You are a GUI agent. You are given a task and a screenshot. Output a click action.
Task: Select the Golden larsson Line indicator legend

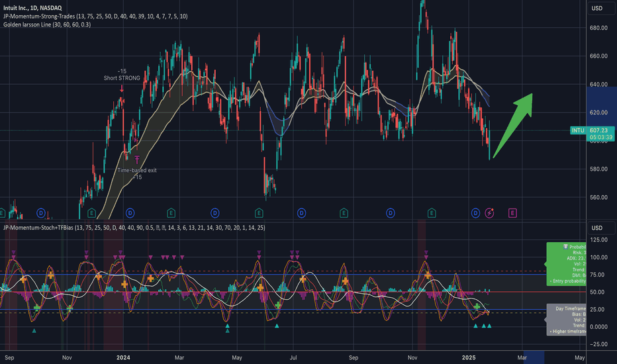[x=47, y=24]
